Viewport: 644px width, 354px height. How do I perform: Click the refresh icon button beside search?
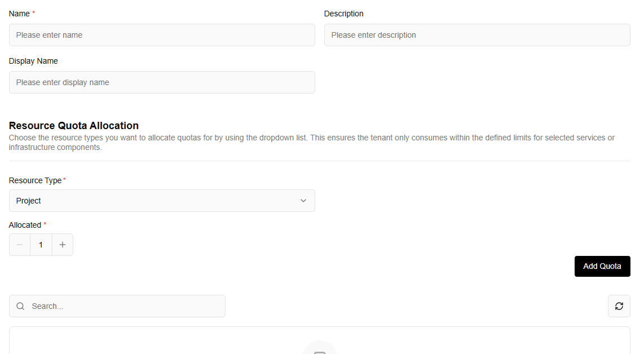tap(619, 306)
